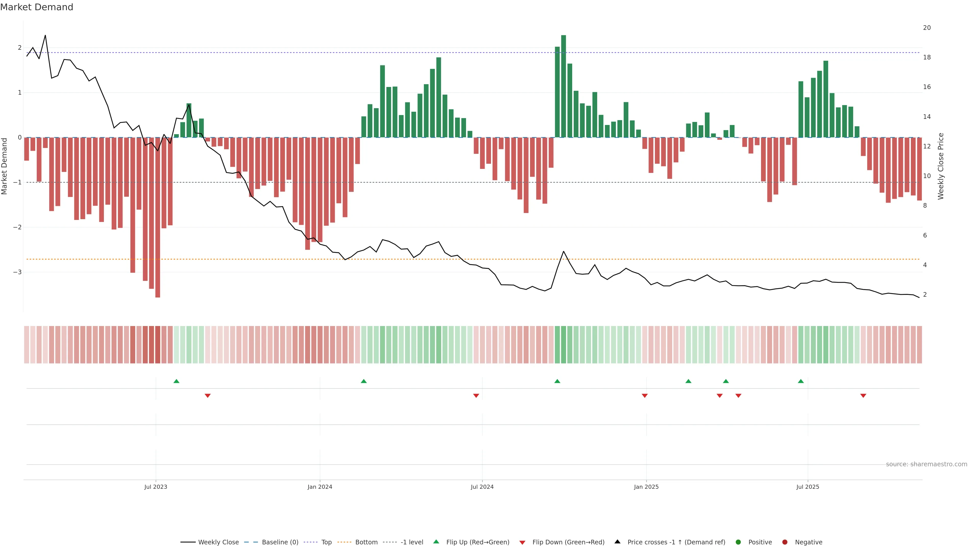980x551 pixels.
Task: Toggle the Top dotted line legend entry
Action: (x=326, y=542)
